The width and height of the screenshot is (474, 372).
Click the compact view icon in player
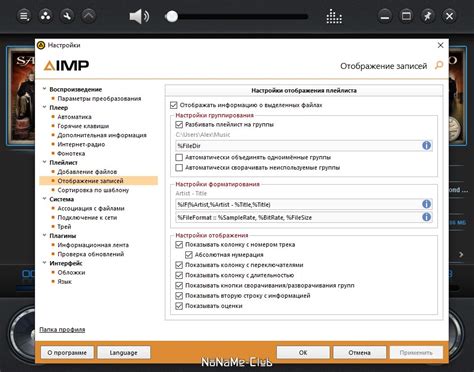[x=406, y=16]
